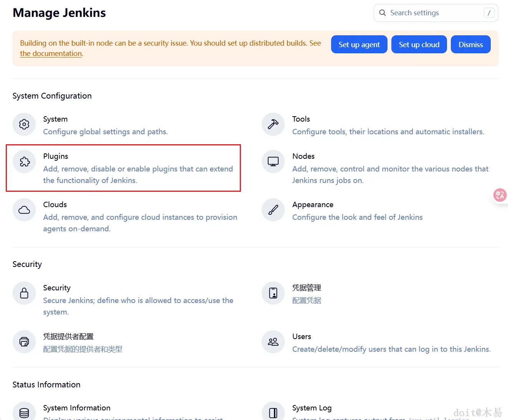508x420 pixels.
Task: Select the Users people icon
Action: click(273, 342)
